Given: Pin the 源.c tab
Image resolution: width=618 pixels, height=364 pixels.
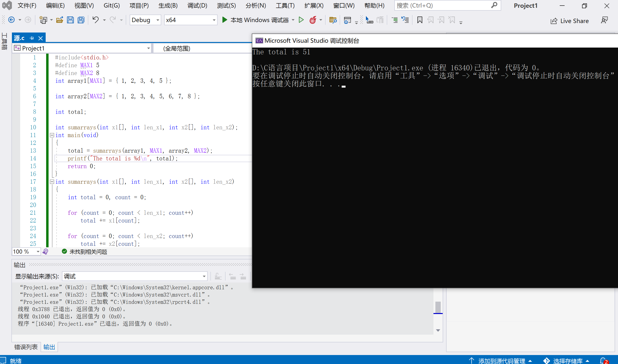Looking at the screenshot, I should pos(32,38).
